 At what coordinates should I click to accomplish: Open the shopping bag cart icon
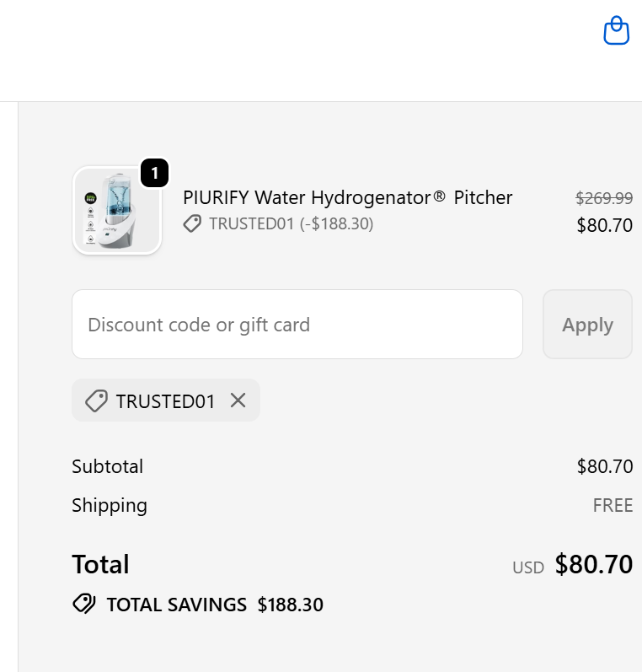point(617,31)
